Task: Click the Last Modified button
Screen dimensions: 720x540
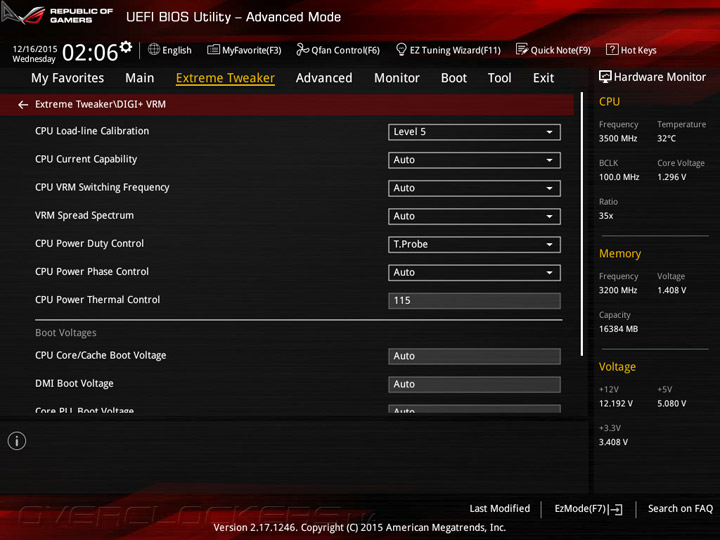Action: (x=500, y=509)
